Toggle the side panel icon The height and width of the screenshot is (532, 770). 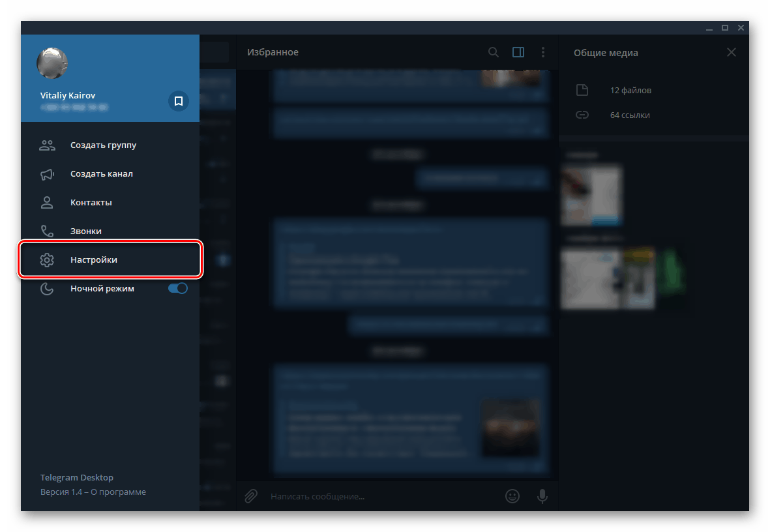[x=518, y=52]
